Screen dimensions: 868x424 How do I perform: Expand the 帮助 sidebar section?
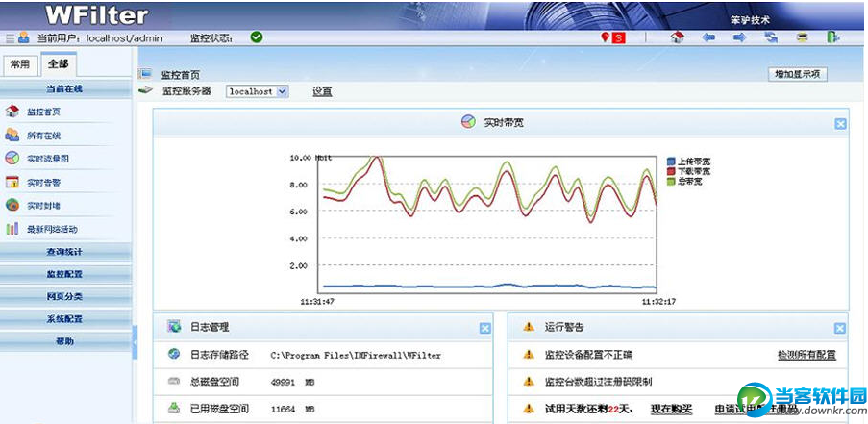point(65,342)
